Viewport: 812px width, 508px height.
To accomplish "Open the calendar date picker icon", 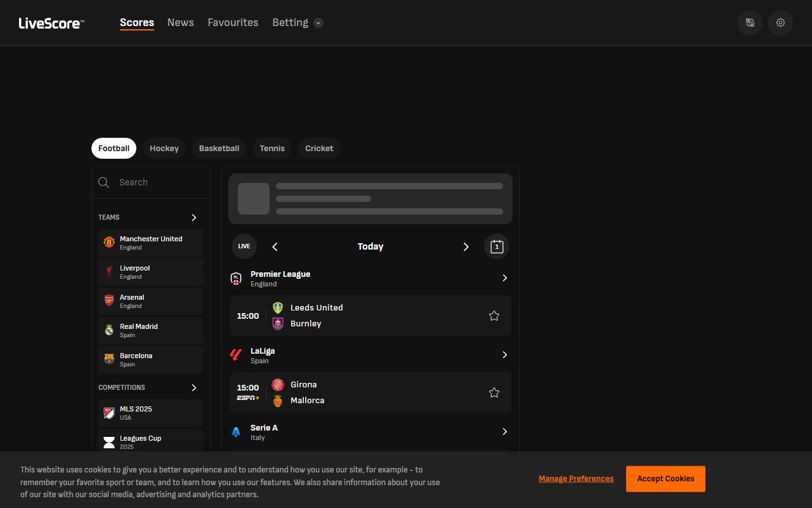I will coord(497,246).
